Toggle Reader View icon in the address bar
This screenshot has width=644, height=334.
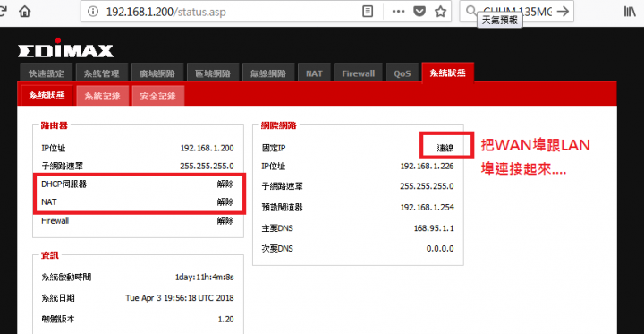368,12
